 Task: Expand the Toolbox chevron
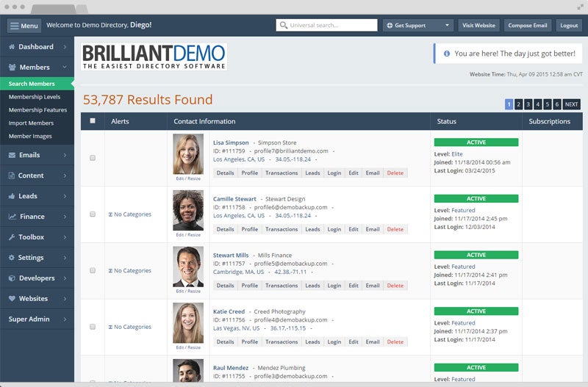pyautogui.click(x=65, y=237)
